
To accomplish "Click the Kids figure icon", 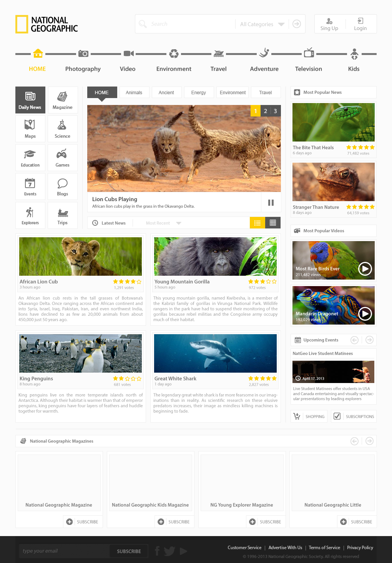I will point(354,54).
